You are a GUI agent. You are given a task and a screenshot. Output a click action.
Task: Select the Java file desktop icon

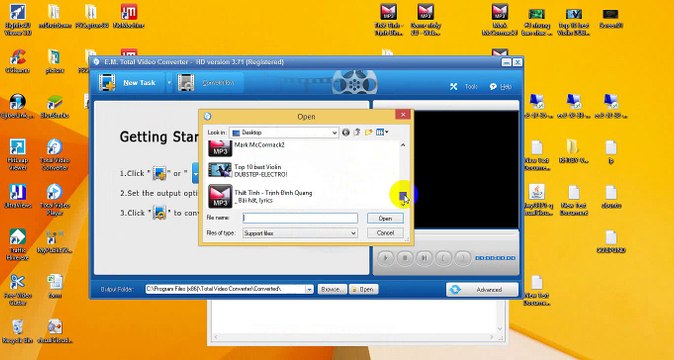pos(537,199)
